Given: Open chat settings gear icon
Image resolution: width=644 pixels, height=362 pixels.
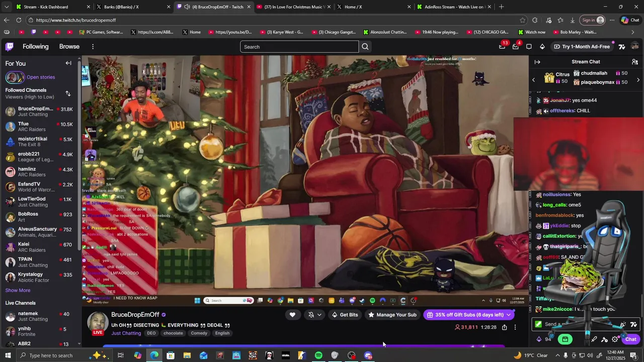Looking at the screenshot, I should click(615, 339).
